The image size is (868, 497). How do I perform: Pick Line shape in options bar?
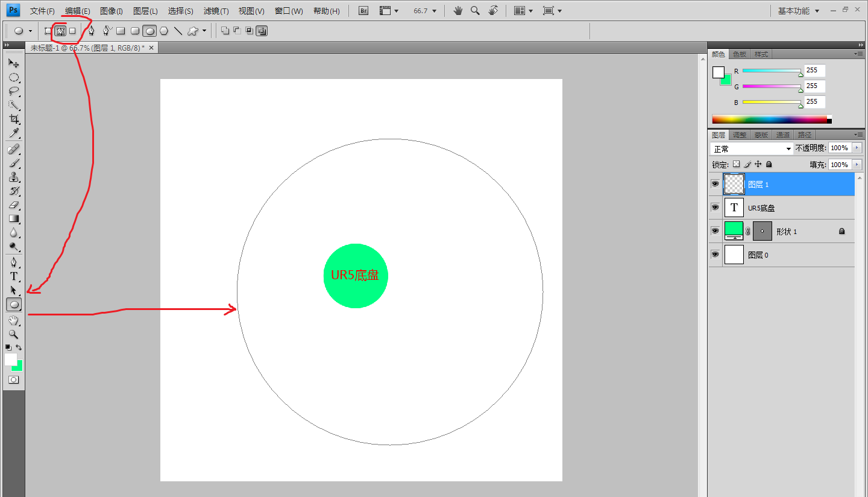click(x=178, y=31)
